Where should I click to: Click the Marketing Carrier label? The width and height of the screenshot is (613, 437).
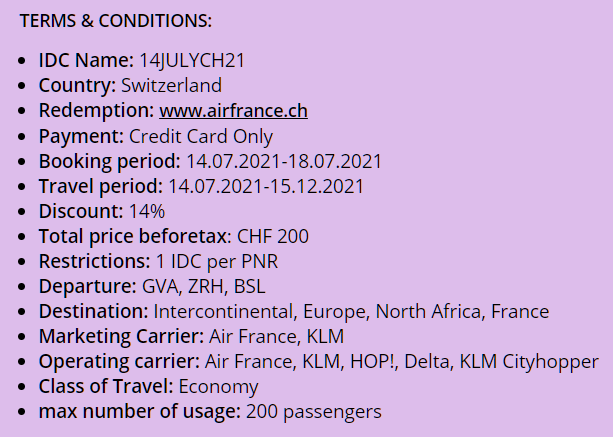[121, 337]
